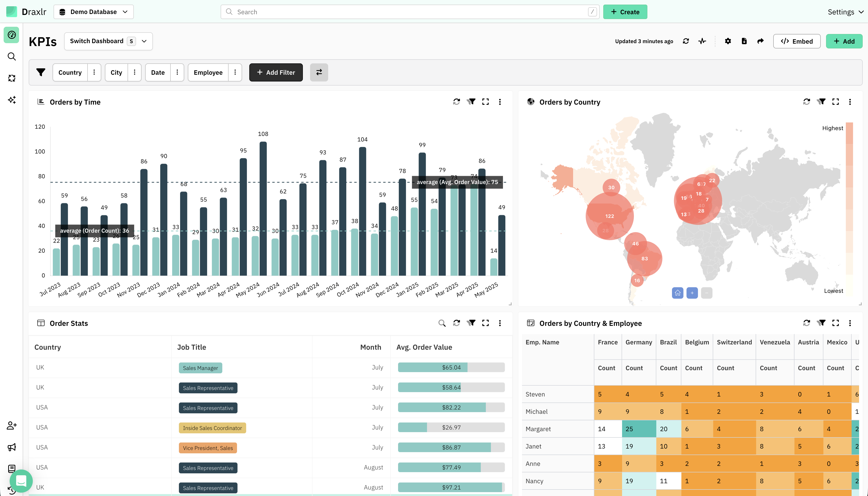Screen dimensions: 868x496
Task: Download the dashboard as a file
Action: point(744,41)
